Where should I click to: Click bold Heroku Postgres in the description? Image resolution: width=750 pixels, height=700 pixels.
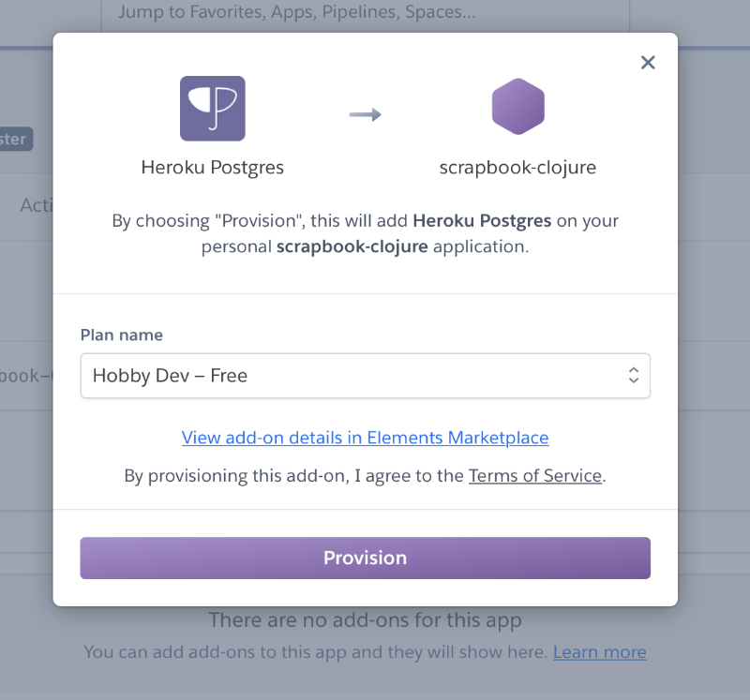482,221
